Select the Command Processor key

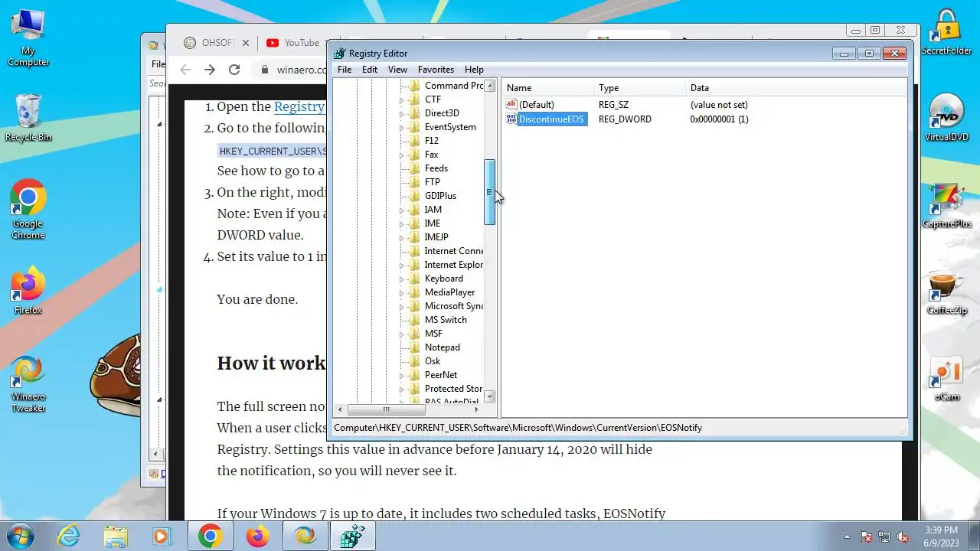coord(454,86)
